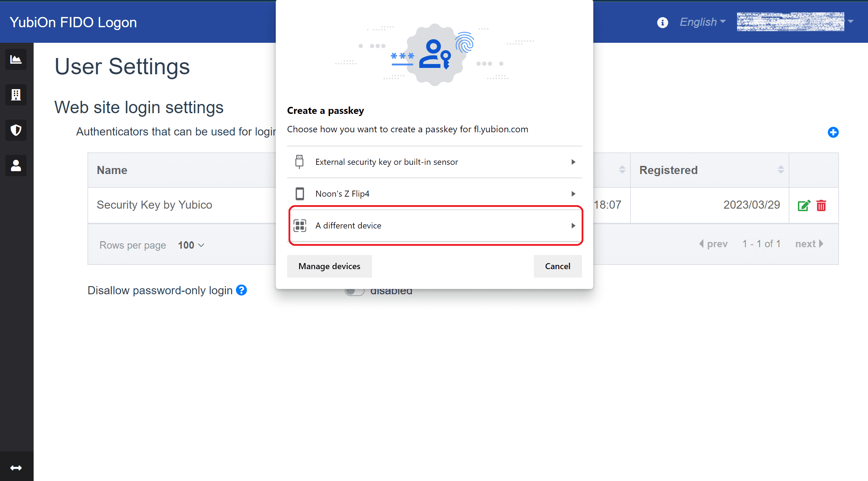The image size is (868, 481).
Task: Change Rows per page from 100
Action: click(x=191, y=245)
